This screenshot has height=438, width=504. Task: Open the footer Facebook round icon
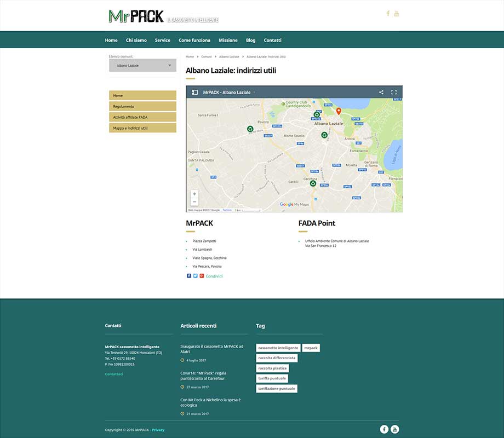[384, 429]
